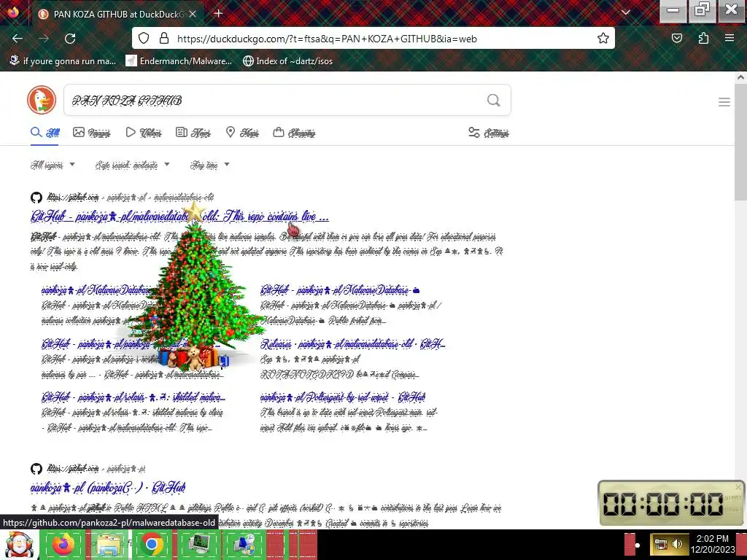The height and width of the screenshot is (560, 747).
Task: Open the 'if youre gonna run ma...' bookmark
Action: [x=63, y=61]
